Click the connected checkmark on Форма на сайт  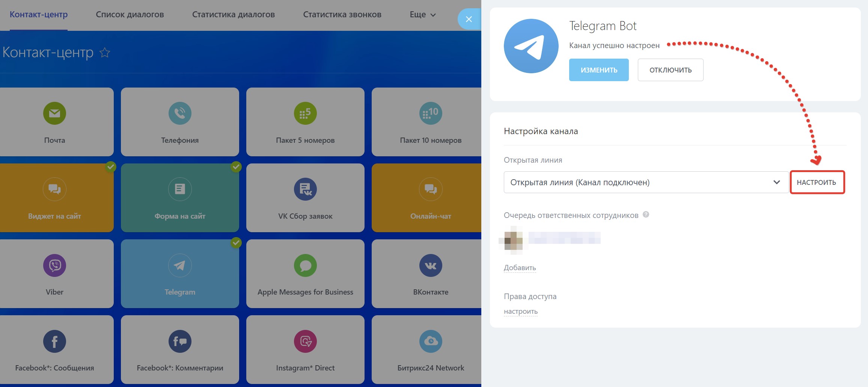click(x=236, y=166)
